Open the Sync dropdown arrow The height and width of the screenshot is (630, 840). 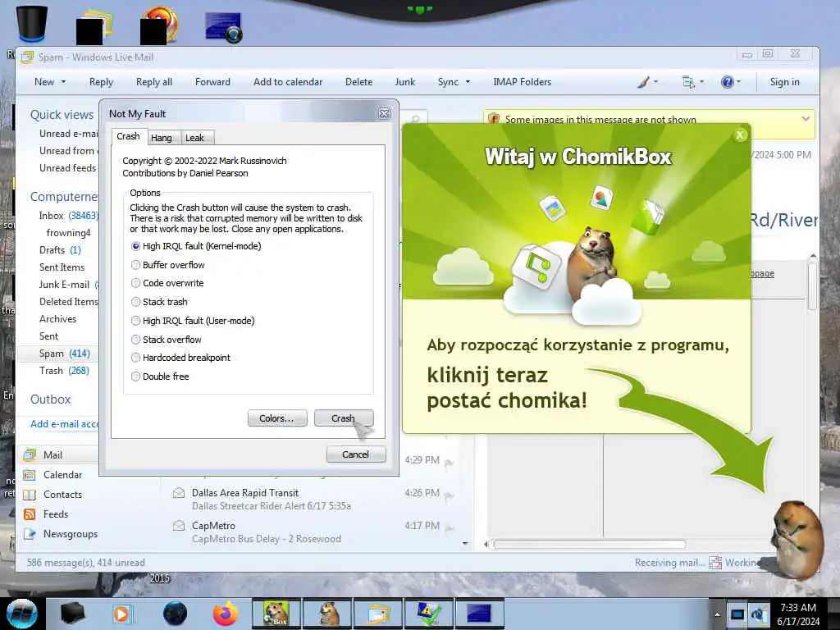(x=468, y=82)
